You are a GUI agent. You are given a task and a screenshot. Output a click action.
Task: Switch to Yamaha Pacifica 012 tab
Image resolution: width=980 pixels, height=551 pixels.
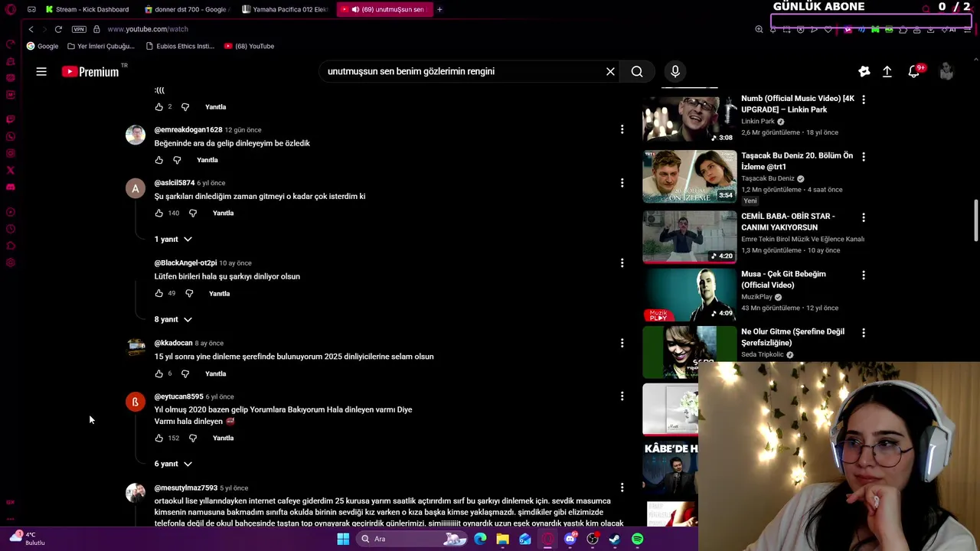pos(285,9)
